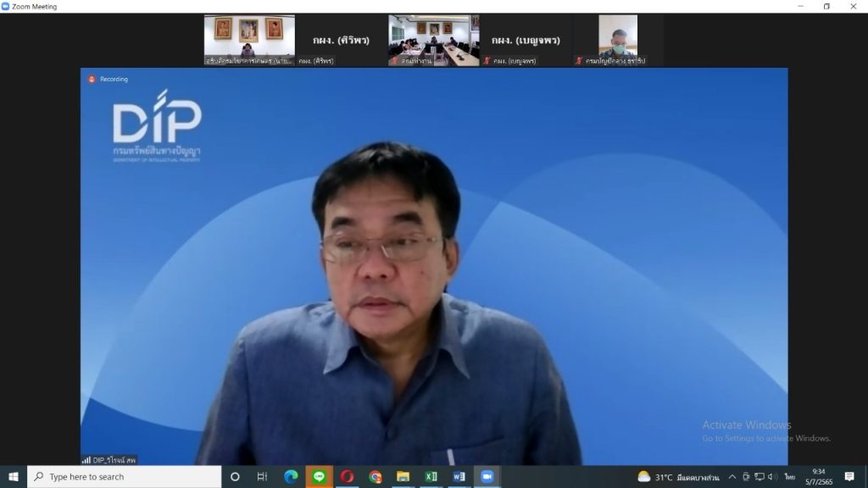Click the main speaker video area
The width and height of the screenshot is (868, 488).
click(x=434, y=266)
